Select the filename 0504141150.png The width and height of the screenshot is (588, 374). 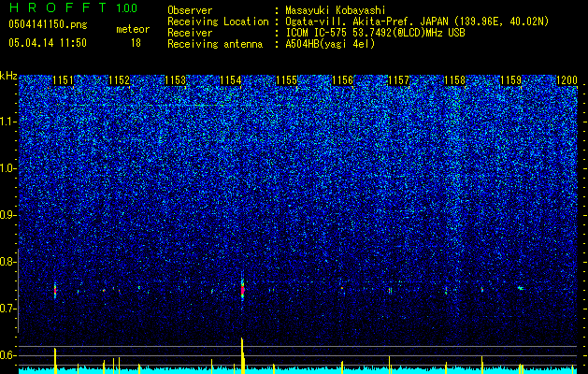coord(48,25)
